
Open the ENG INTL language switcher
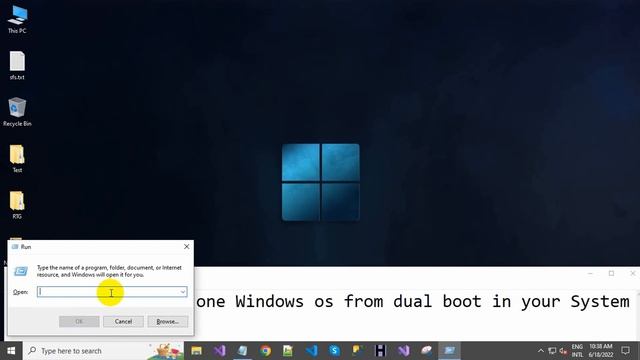click(x=577, y=351)
